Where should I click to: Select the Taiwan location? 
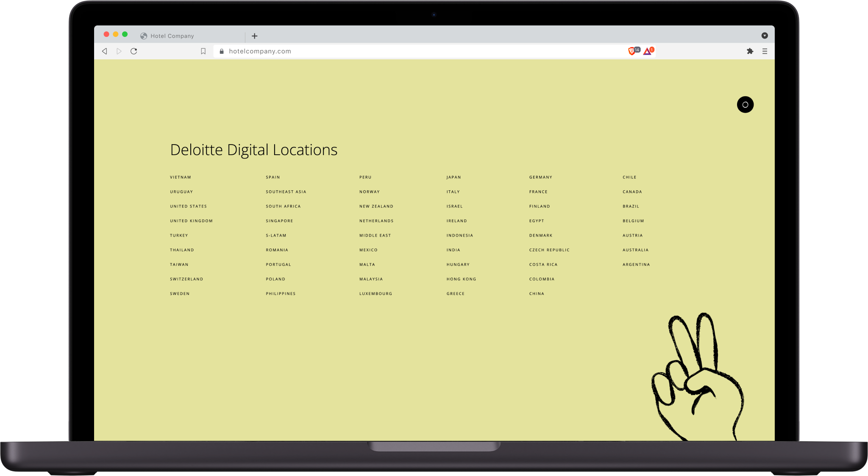click(x=179, y=264)
